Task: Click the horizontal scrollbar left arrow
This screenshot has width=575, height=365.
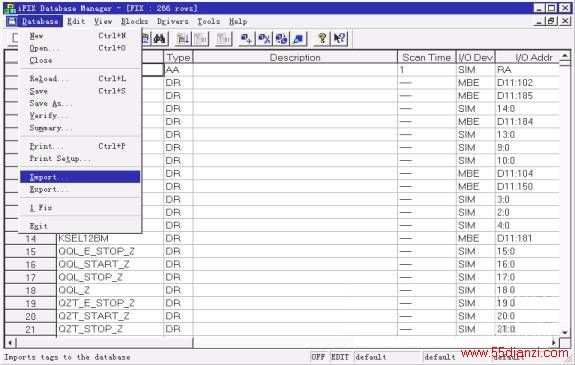Action: (10, 343)
